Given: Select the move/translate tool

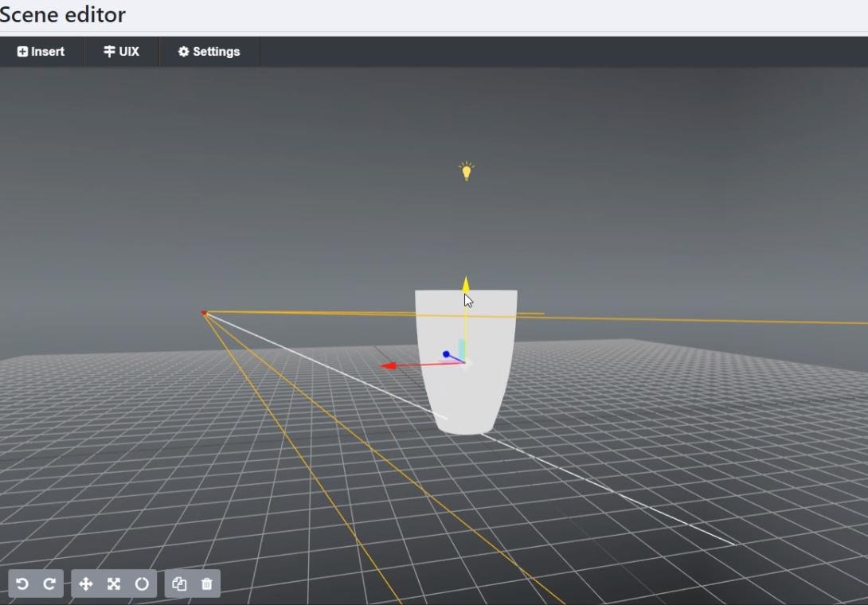Looking at the screenshot, I should 86,584.
